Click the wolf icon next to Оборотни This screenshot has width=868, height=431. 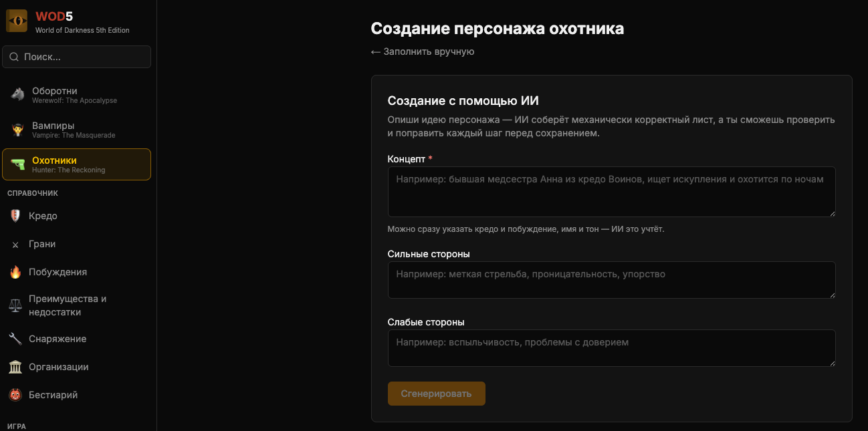pyautogui.click(x=17, y=95)
